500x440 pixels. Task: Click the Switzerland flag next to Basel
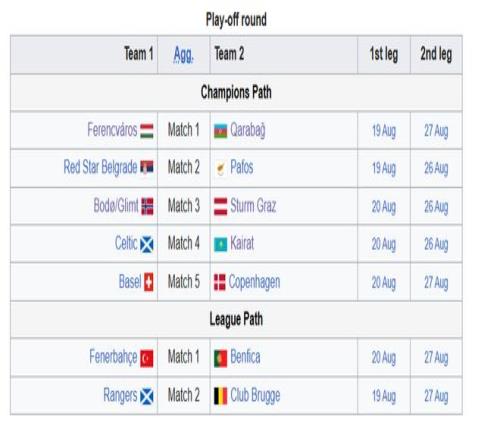[149, 282]
